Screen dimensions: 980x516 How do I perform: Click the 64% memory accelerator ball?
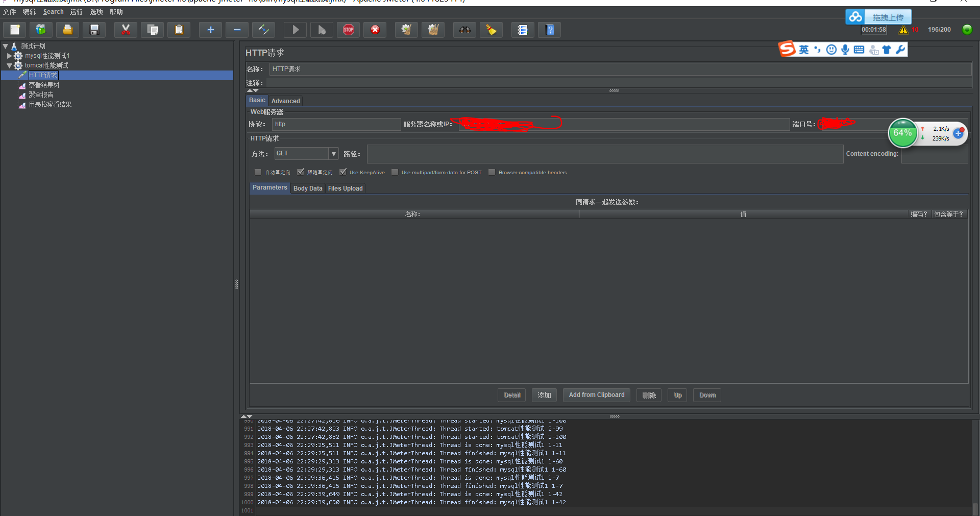pos(902,133)
